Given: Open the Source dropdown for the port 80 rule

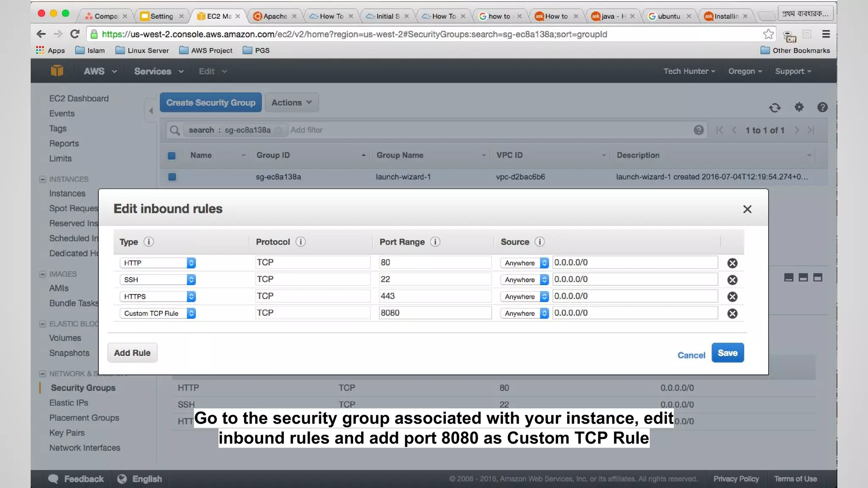Looking at the screenshot, I should [x=525, y=263].
